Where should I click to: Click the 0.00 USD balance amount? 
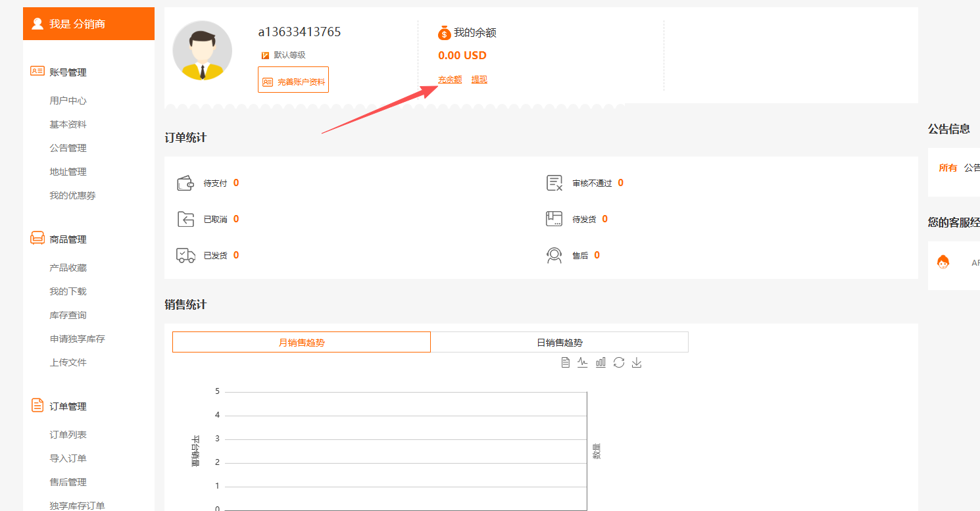coord(462,55)
